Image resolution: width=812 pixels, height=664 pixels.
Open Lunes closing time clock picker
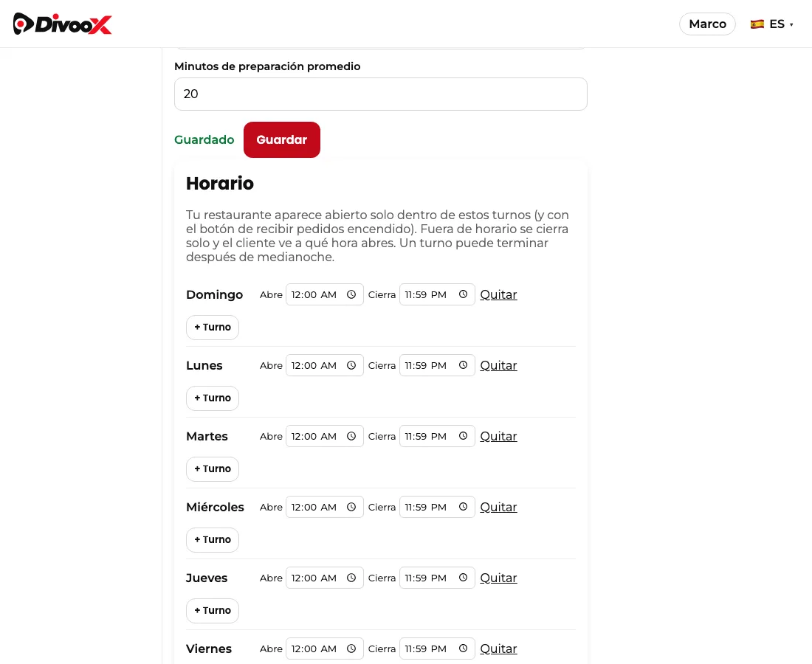(463, 365)
